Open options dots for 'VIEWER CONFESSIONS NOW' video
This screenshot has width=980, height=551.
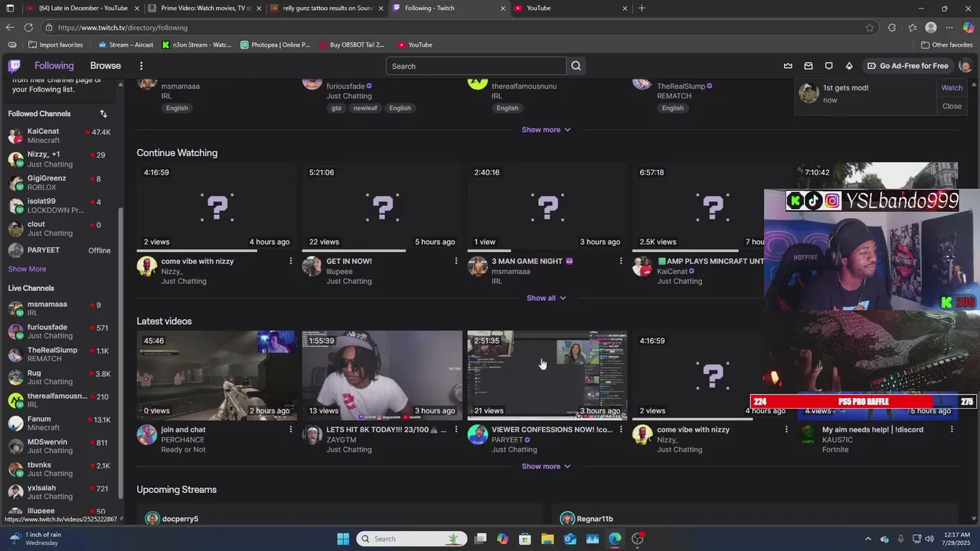pos(621,429)
